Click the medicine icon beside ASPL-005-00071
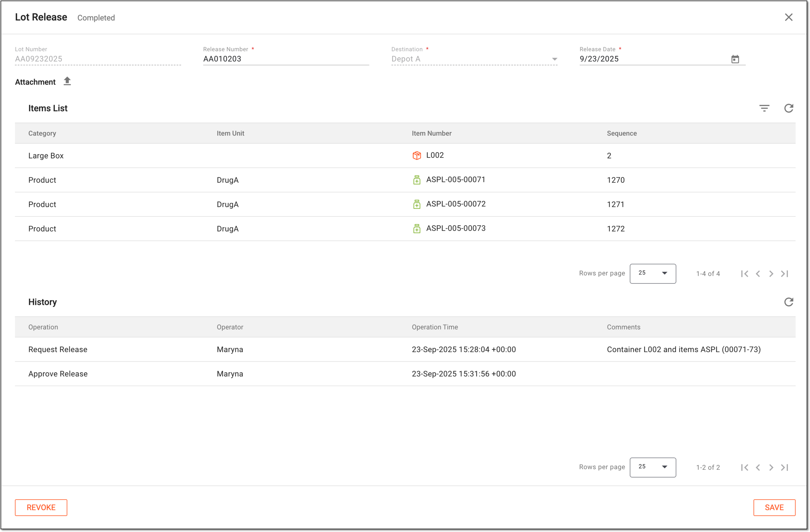Image resolution: width=810 pixels, height=532 pixels. (417, 180)
